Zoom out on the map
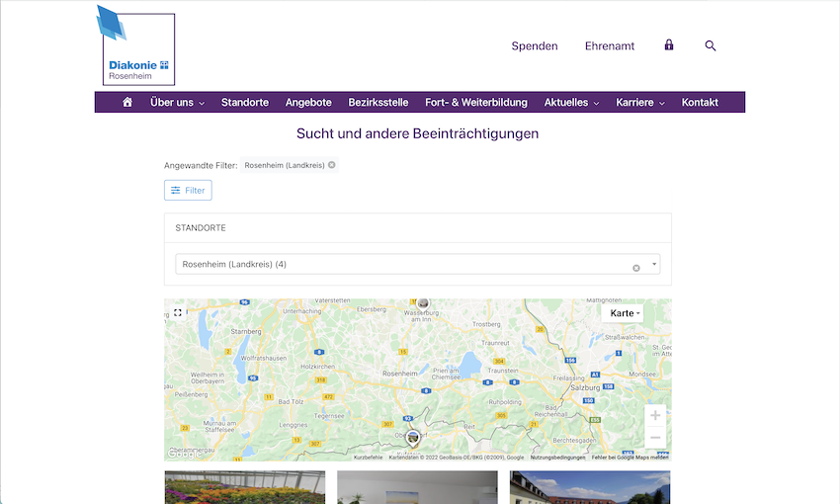The image size is (840, 504). [655, 437]
